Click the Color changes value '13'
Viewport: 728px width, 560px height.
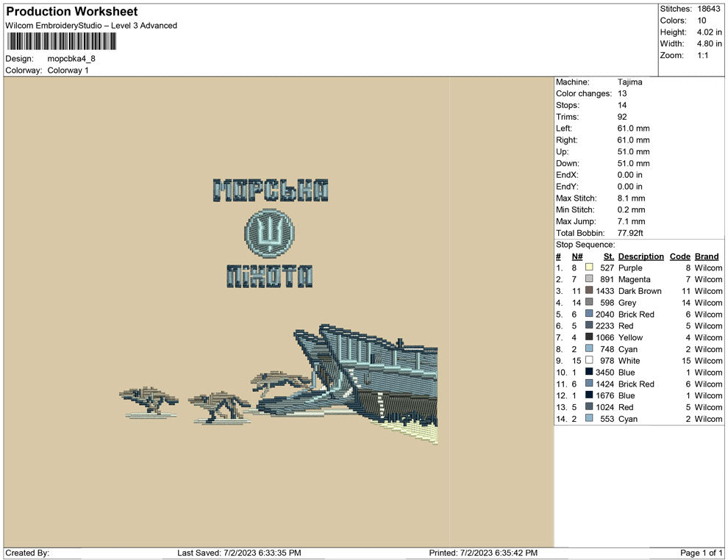click(x=622, y=93)
